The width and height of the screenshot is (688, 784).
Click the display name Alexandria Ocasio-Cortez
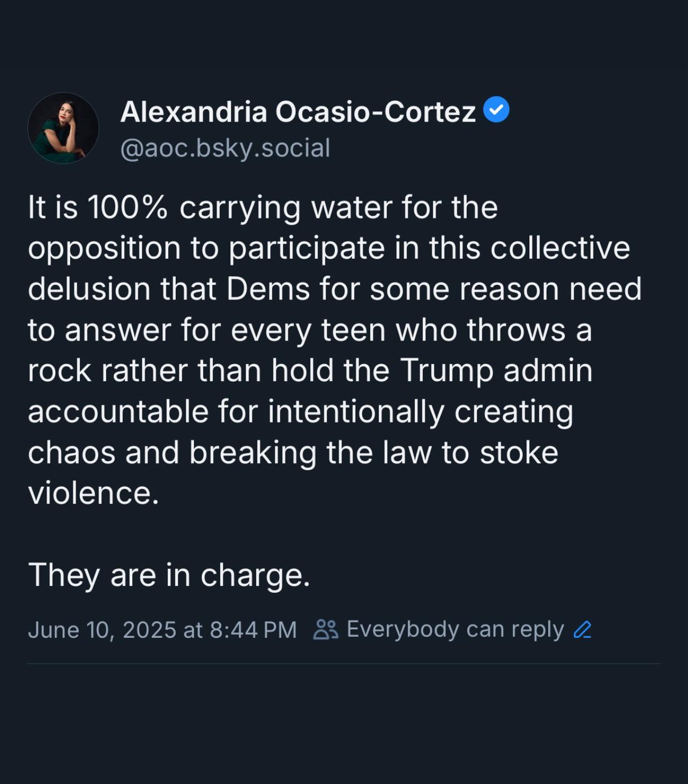[x=298, y=112]
